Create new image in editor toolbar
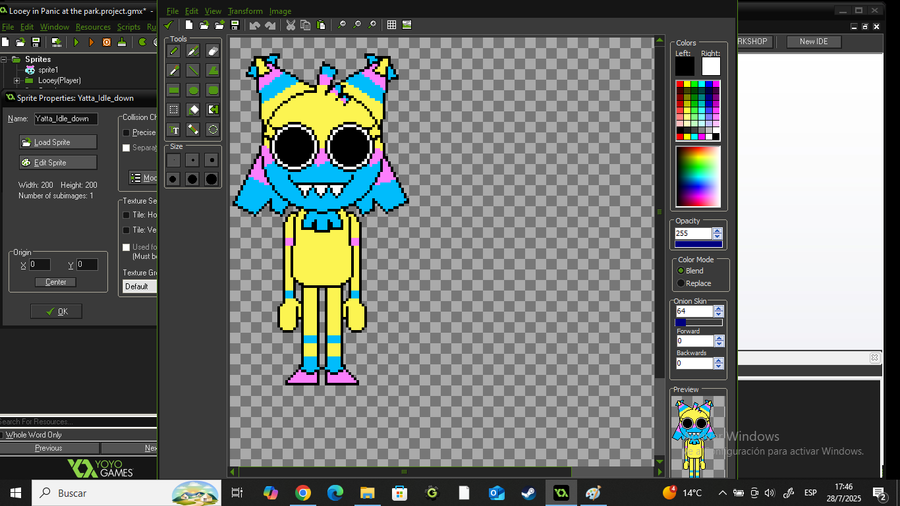The height and width of the screenshot is (506, 900). pos(188,25)
